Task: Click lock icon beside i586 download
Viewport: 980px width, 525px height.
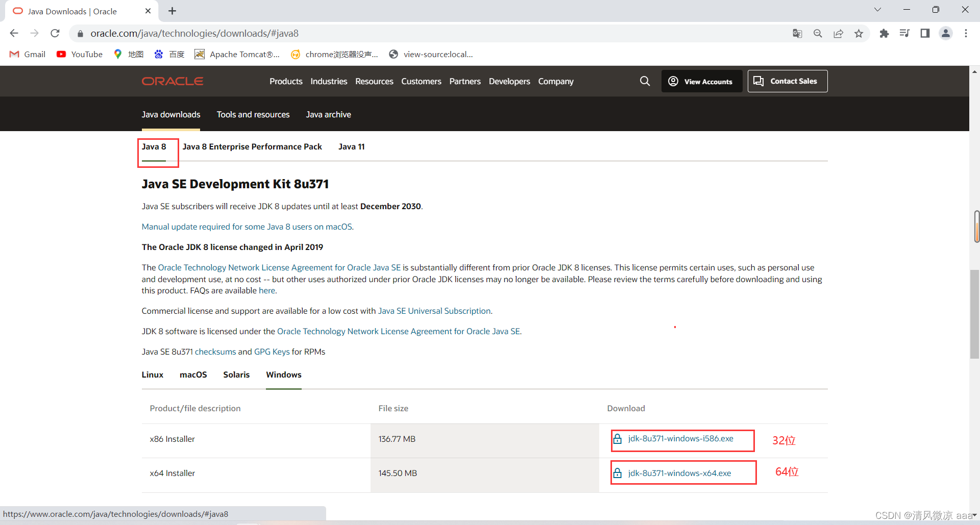Action: tap(618, 439)
